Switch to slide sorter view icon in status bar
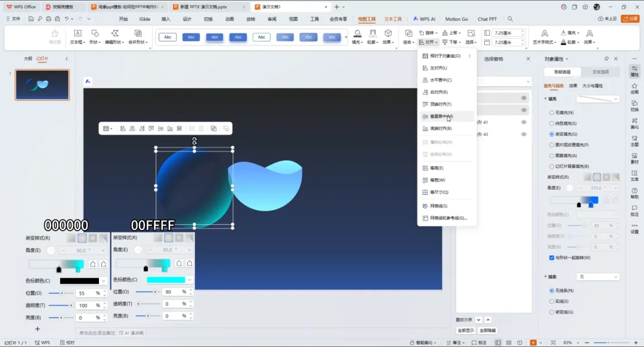Image resolution: width=644 pixels, height=347 pixels. (509, 342)
